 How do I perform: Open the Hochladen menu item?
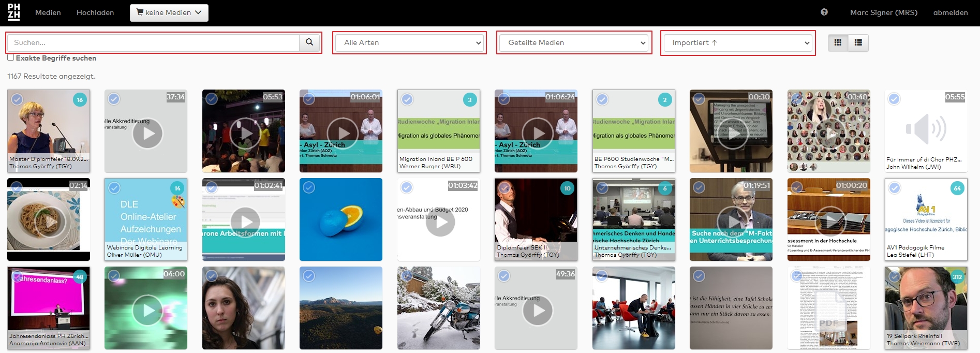[x=95, y=12]
